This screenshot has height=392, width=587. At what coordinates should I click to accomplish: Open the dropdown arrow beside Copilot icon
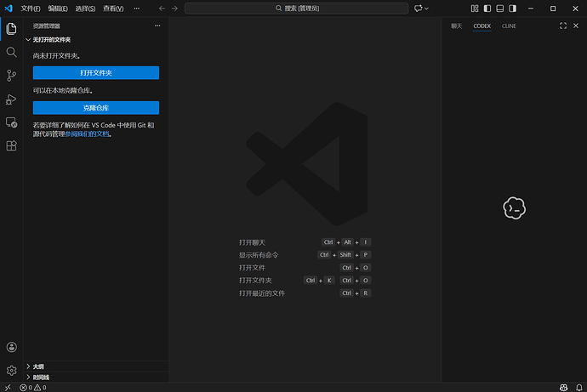click(x=426, y=9)
